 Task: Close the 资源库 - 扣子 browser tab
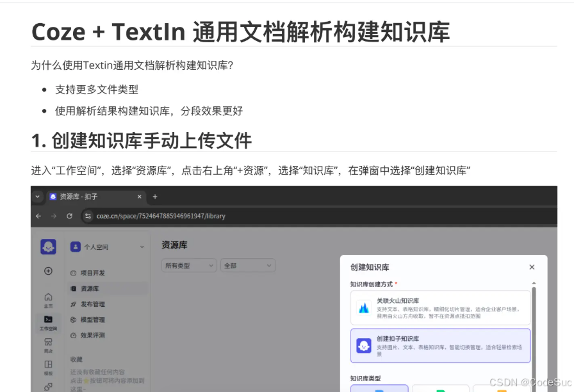[140, 197]
